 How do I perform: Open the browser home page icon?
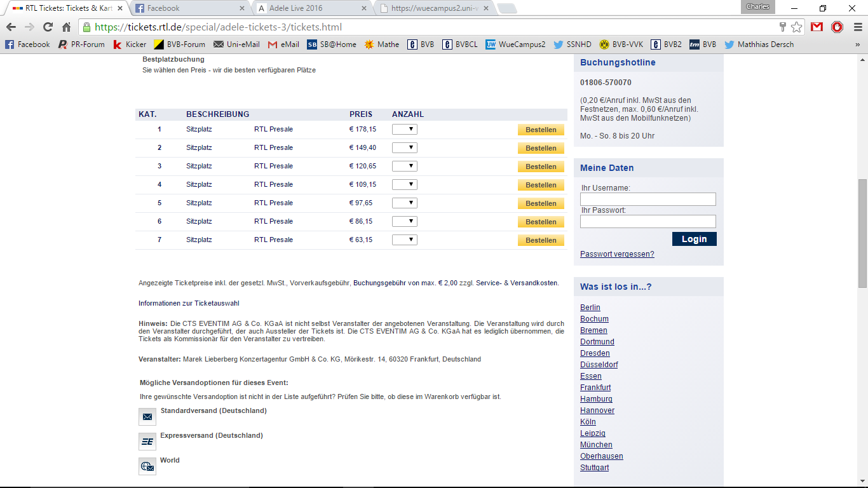coord(66,27)
